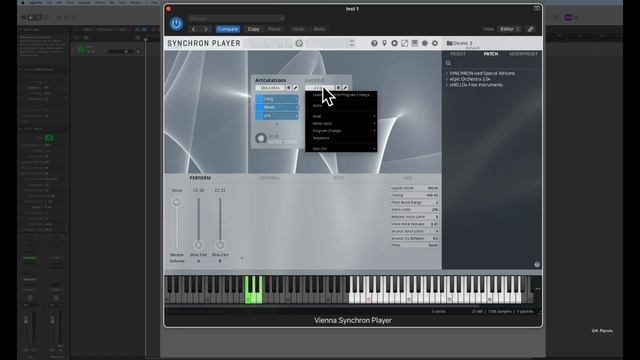
Task: Click the round clock icon beside Synchron Player title
Action: [299, 43]
